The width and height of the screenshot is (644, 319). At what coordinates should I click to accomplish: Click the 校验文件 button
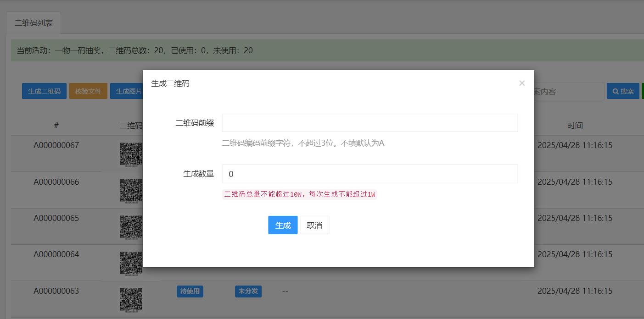[x=88, y=91]
